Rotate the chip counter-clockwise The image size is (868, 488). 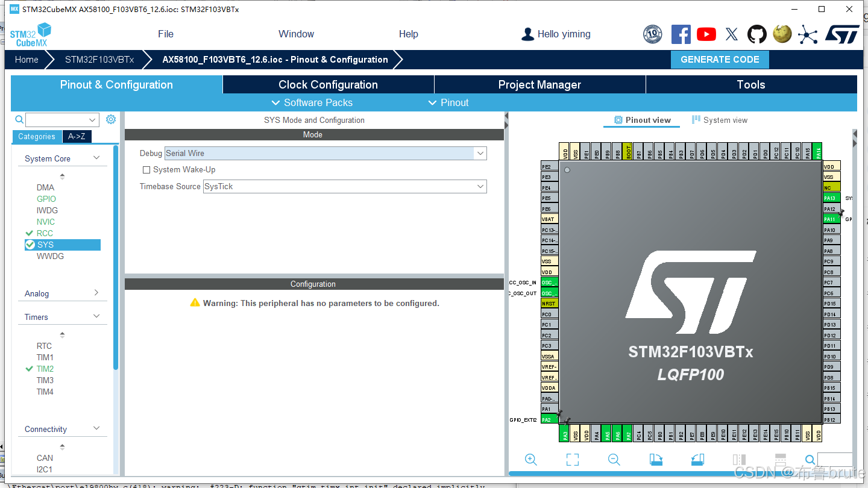coord(697,460)
